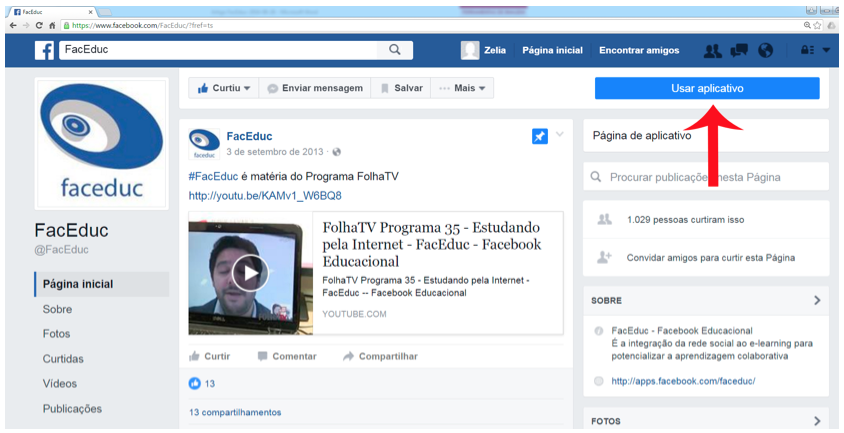Image resolution: width=844 pixels, height=433 pixels.
Task: Open post options chevron
Action: coord(560,135)
